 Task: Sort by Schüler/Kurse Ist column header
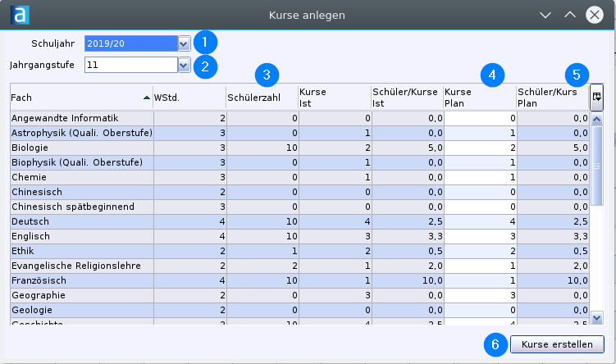pyautogui.click(x=408, y=98)
